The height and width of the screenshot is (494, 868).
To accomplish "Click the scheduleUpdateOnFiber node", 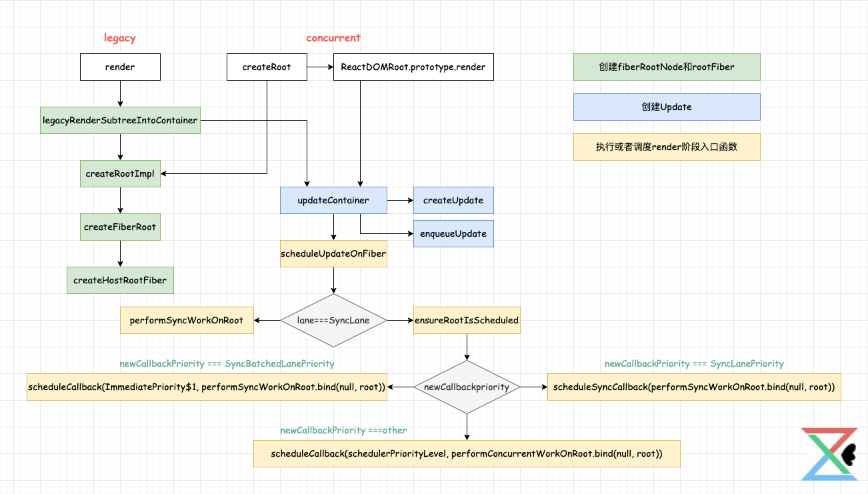I will coord(333,254).
